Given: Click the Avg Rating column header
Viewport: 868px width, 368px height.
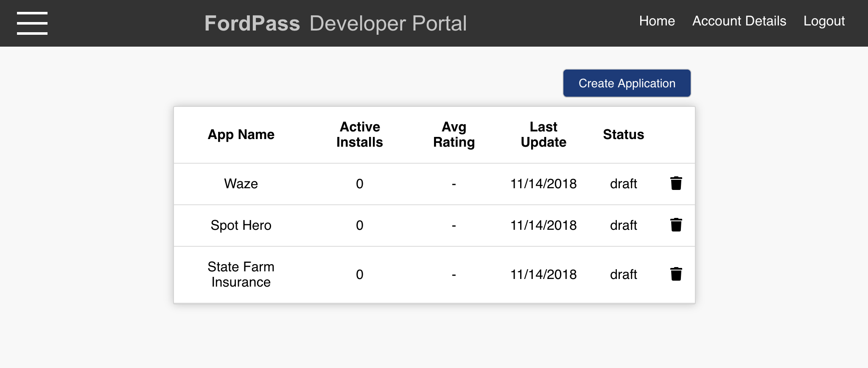Looking at the screenshot, I should 454,134.
